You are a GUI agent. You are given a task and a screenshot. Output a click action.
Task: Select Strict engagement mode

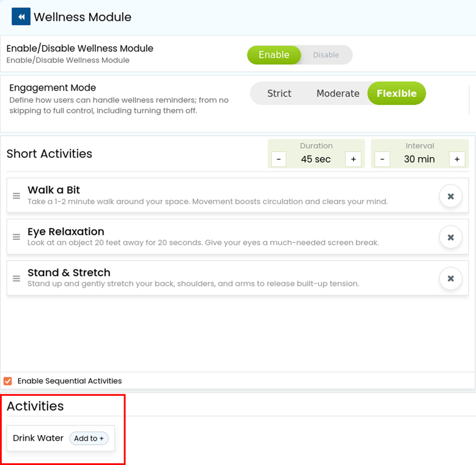click(279, 93)
